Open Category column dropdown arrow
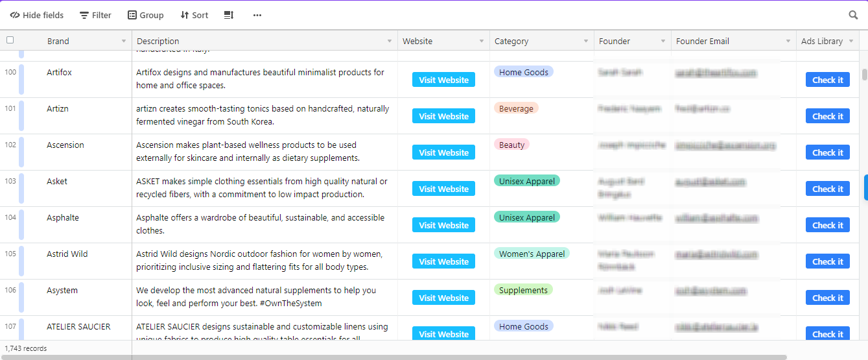 (x=586, y=41)
